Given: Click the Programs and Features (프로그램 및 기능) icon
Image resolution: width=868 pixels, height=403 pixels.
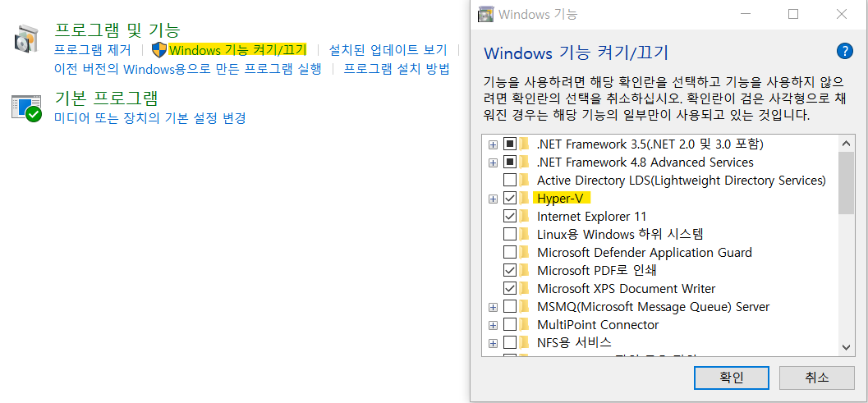Looking at the screenshot, I should (26, 39).
